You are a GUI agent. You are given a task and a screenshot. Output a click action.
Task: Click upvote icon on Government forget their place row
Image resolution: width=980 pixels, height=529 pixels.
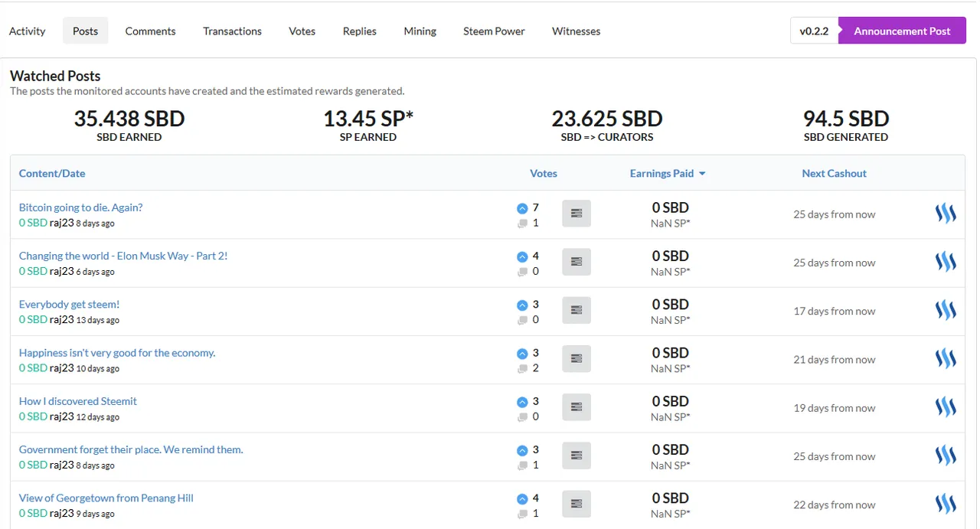point(522,449)
